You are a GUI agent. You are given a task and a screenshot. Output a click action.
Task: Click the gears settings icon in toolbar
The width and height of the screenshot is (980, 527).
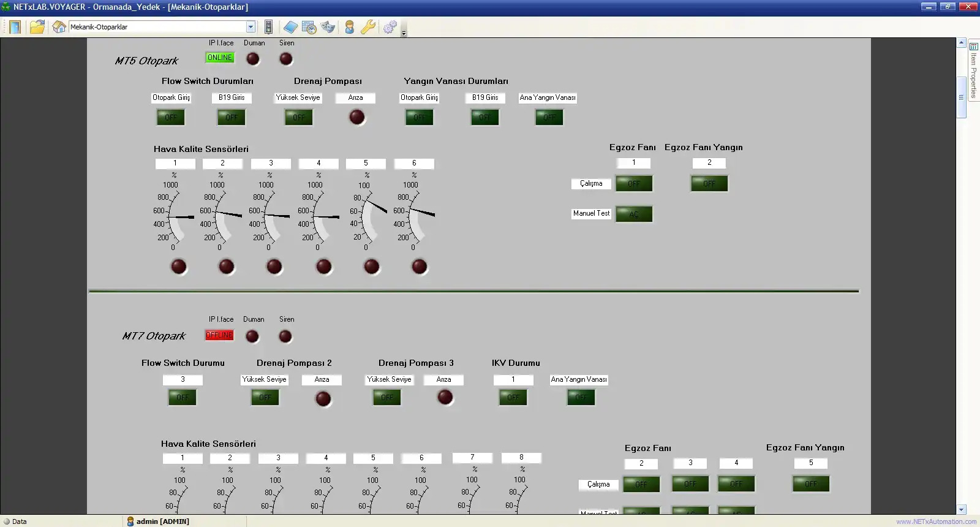tap(390, 27)
